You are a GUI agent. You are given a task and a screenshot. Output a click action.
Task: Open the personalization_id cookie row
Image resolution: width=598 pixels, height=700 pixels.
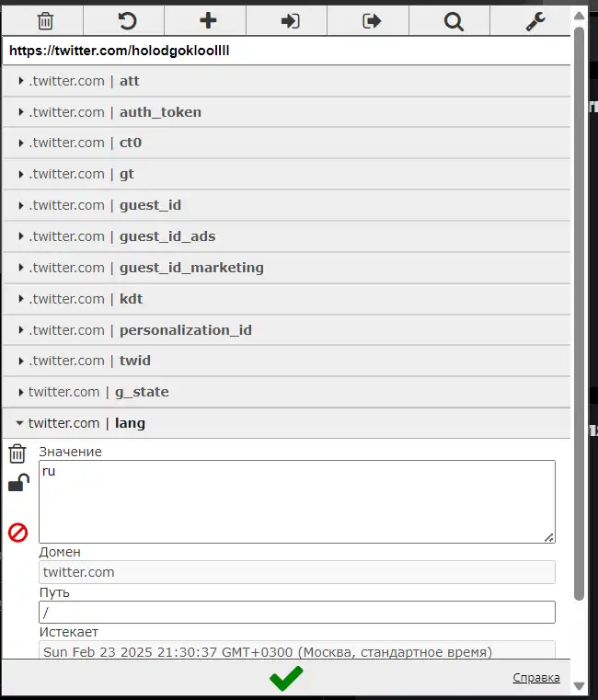286,330
